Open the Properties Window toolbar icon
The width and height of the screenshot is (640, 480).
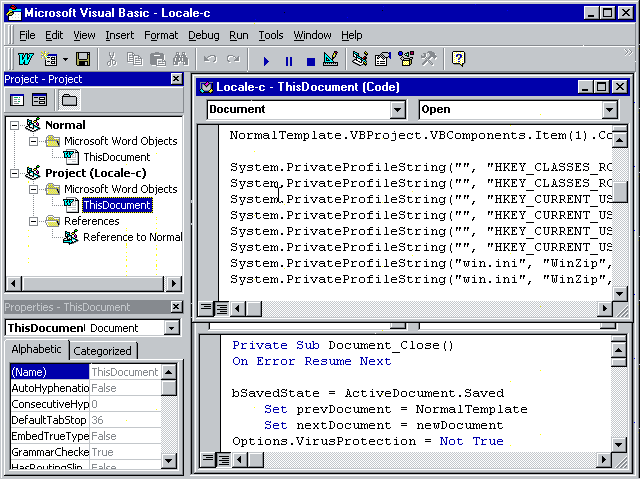383,60
